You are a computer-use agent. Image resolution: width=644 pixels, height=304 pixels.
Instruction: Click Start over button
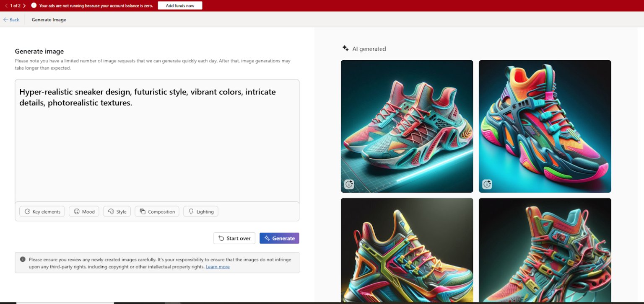(234, 238)
